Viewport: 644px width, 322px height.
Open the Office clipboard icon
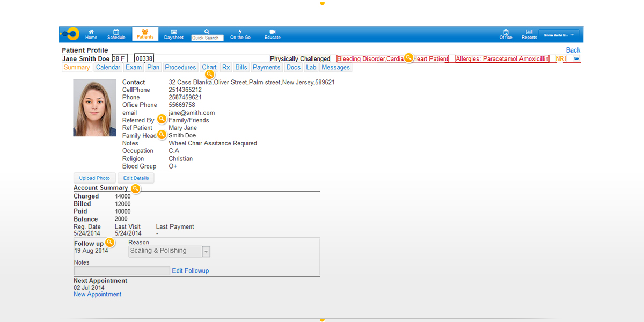pos(506,32)
